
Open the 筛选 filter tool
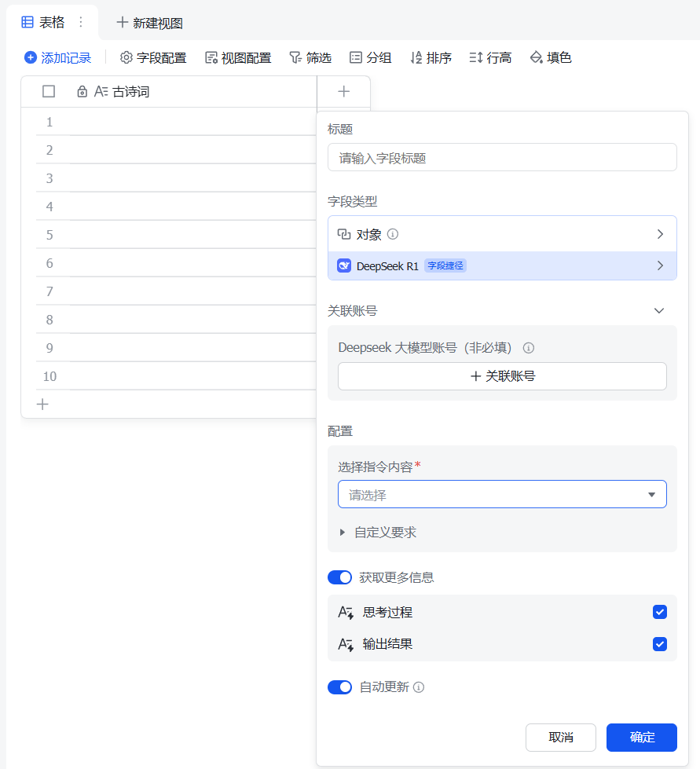(310, 58)
